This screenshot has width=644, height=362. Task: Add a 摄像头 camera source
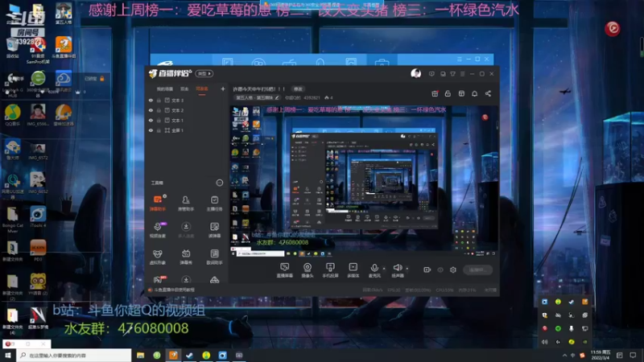308,270
